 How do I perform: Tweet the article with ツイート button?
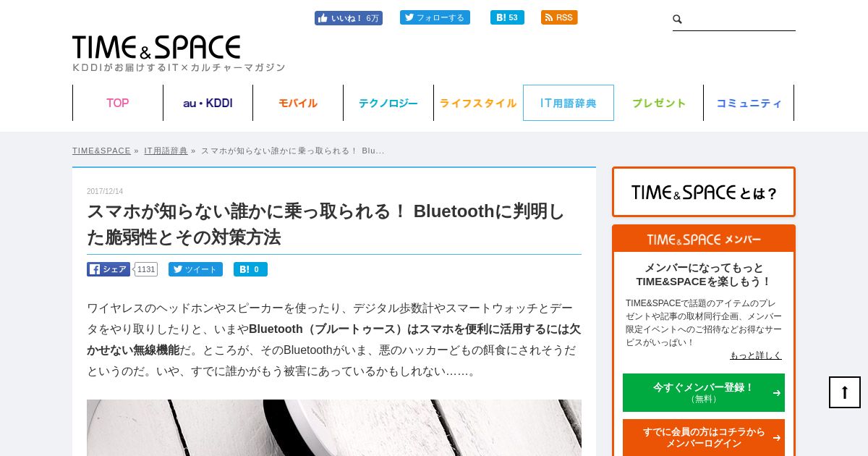tap(195, 269)
